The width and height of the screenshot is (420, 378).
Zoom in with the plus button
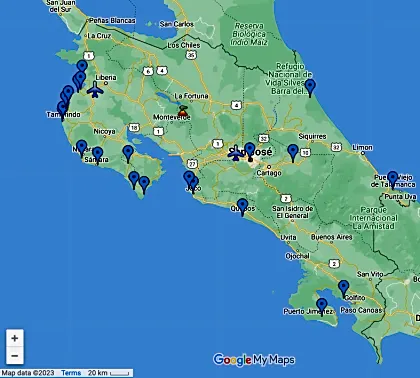coord(15,338)
